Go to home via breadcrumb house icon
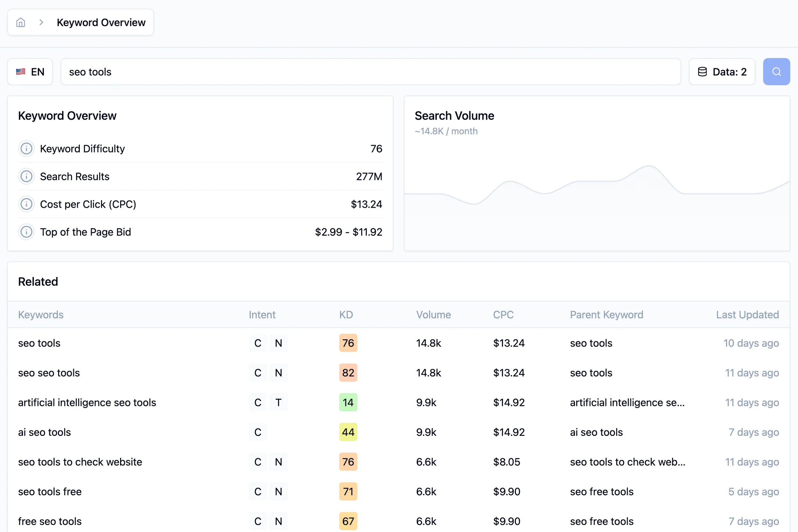 [x=21, y=22]
